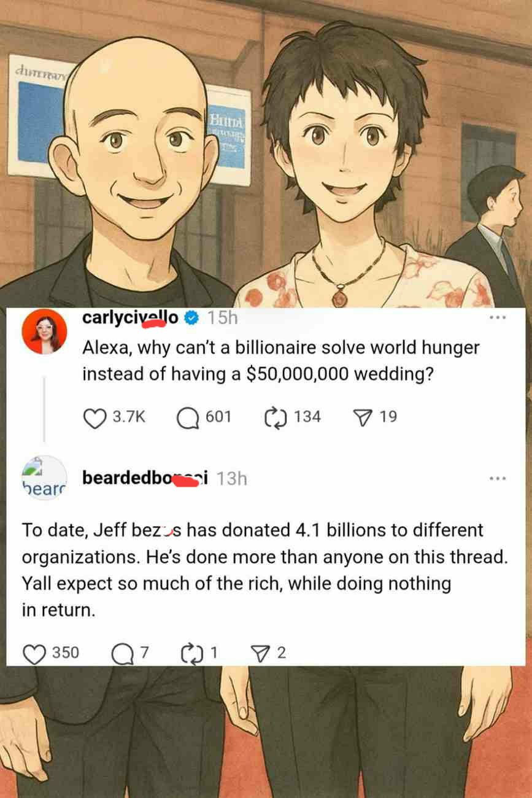Image resolution: width=532 pixels, height=798 pixels.
Task: Open three-dot menu on beardedbo reply
Action: point(497,478)
